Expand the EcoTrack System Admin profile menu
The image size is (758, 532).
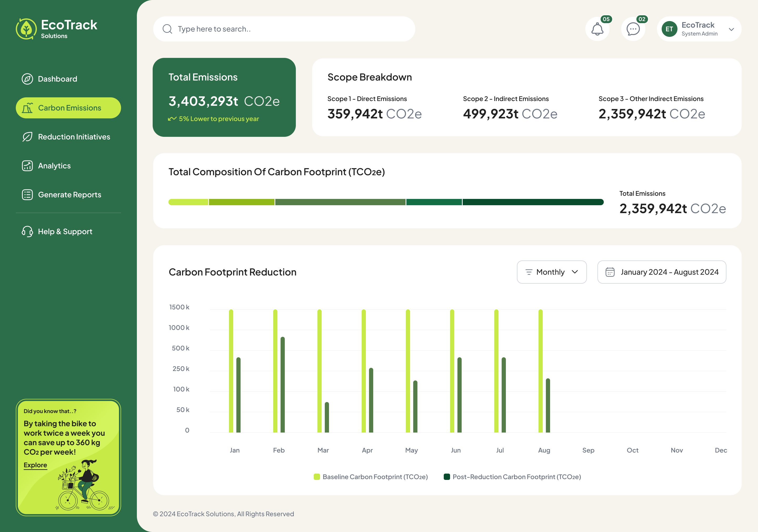(x=699, y=29)
